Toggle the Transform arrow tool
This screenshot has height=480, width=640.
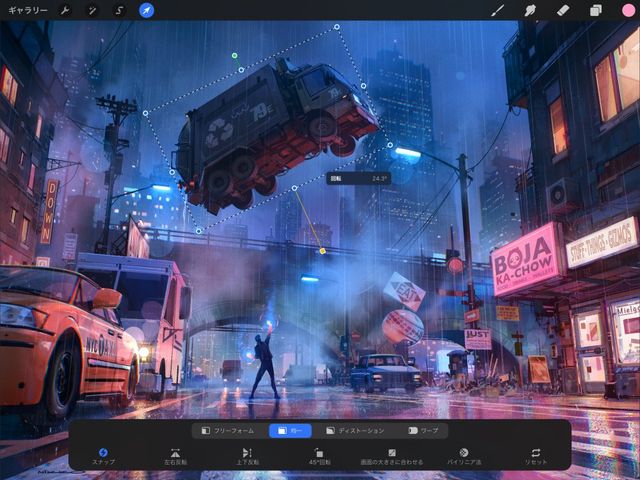pyautogui.click(x=147, y=10)
